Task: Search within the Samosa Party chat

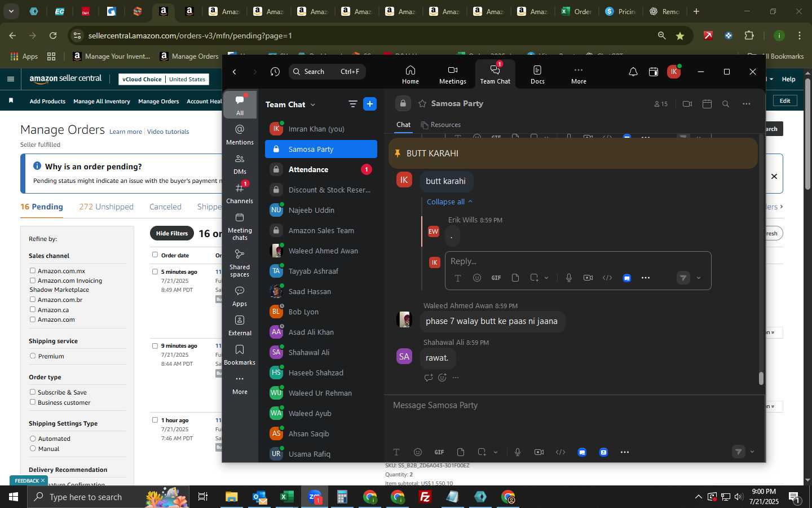Action: pos(726,104)
